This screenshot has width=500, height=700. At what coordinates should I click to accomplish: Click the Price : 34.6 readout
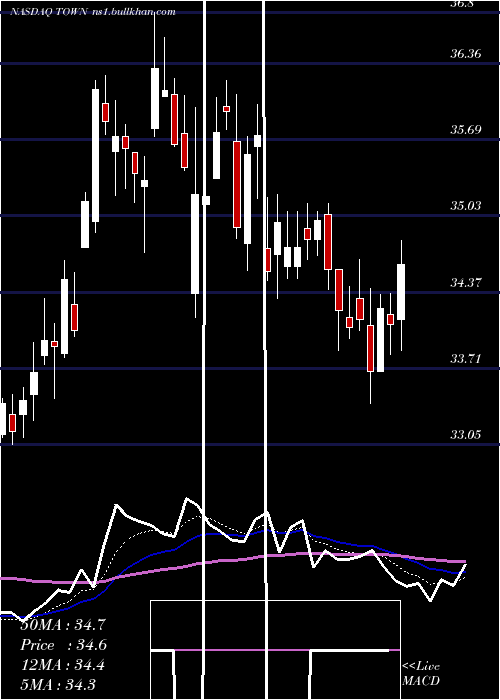(x=63, y=645)
